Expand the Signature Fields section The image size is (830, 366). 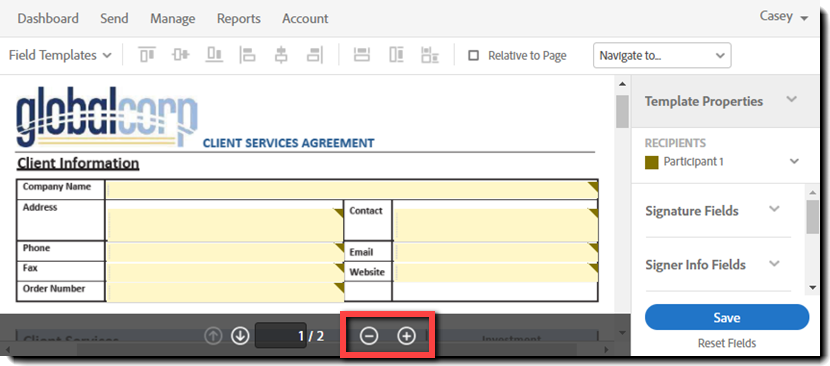[774, 209]
